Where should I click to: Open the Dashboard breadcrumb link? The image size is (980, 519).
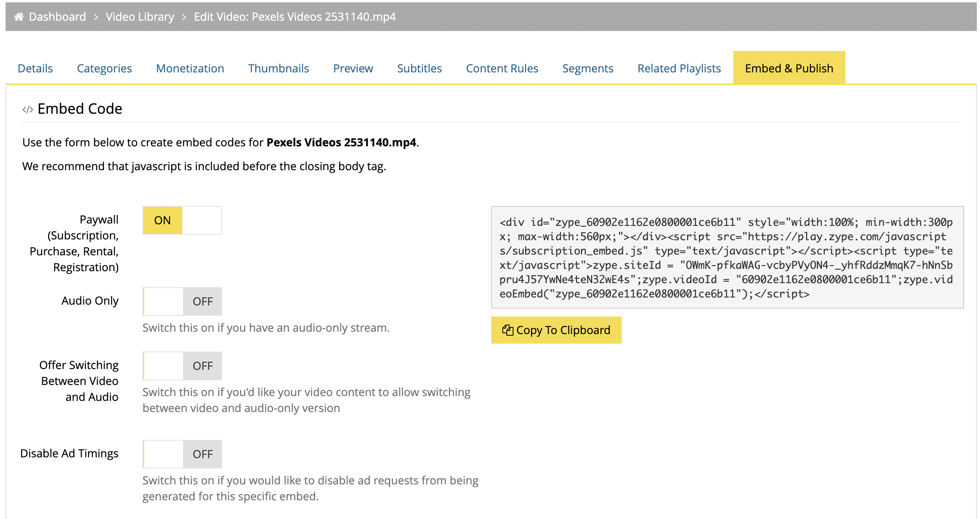(x=57, y=17)
